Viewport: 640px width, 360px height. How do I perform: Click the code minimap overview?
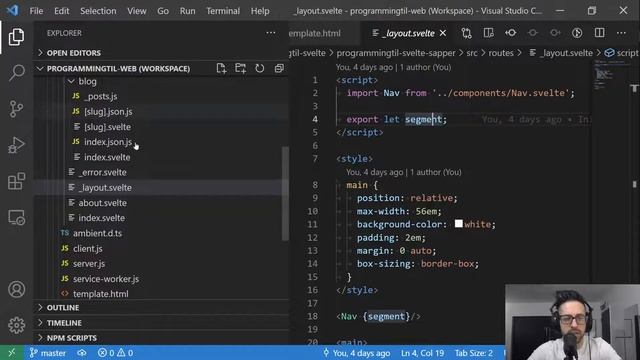(610, 75)
